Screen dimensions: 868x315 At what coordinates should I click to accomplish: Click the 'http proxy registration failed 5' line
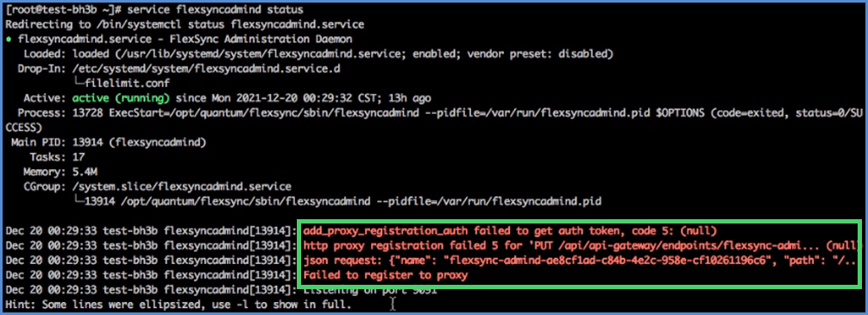point(582,245)
